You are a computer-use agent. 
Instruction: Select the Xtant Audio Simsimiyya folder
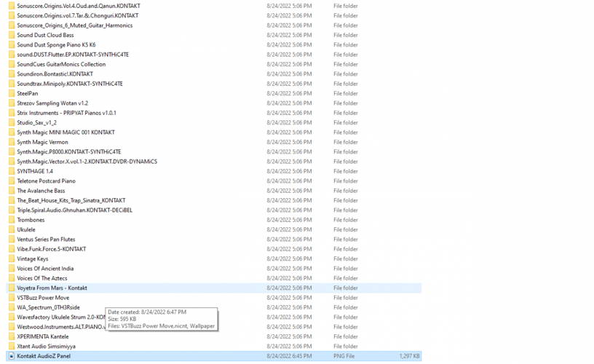[46, 347]
